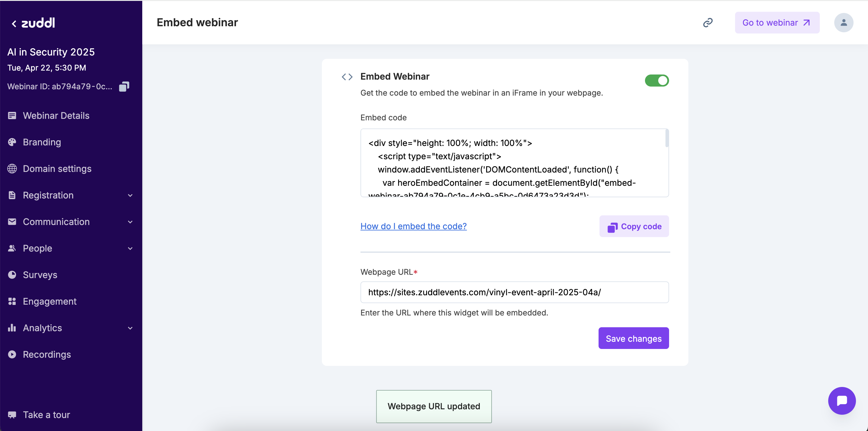
Task: Copy the Webinar ID using the copy icon
Action: [x=124, y=87]
